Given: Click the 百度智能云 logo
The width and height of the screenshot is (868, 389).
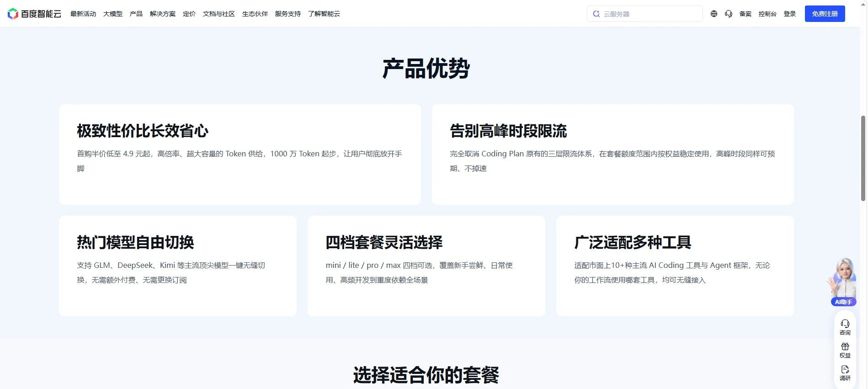Looking at the screenshot, I should pos(34,14).
